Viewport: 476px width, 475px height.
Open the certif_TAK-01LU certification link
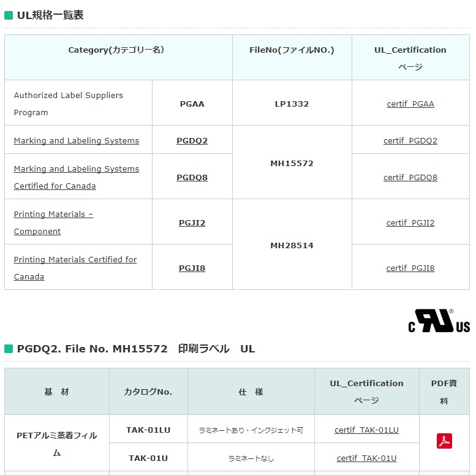(x=366, y=430)
